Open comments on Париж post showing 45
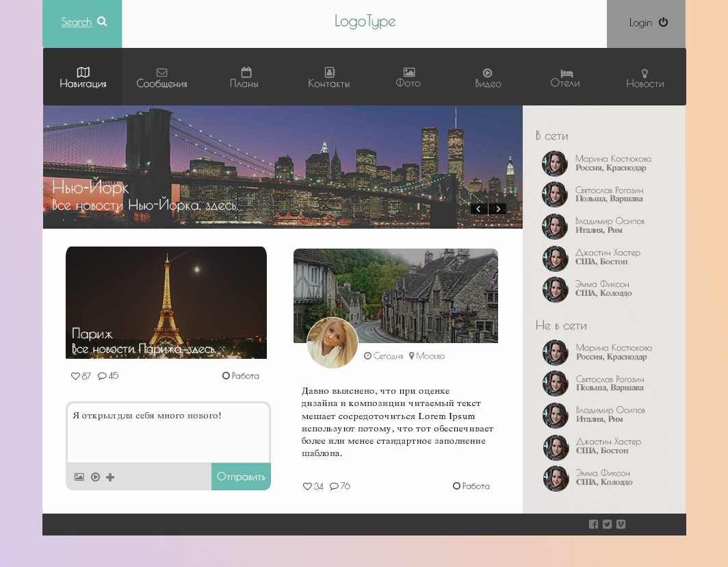 tap(102, 376)
